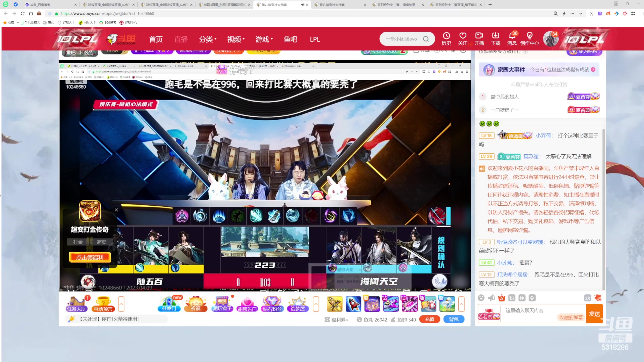This screenshot has width=644, height=362.
Task: Toggle the red splash effects icon in chat
Action: click(598, 298)
